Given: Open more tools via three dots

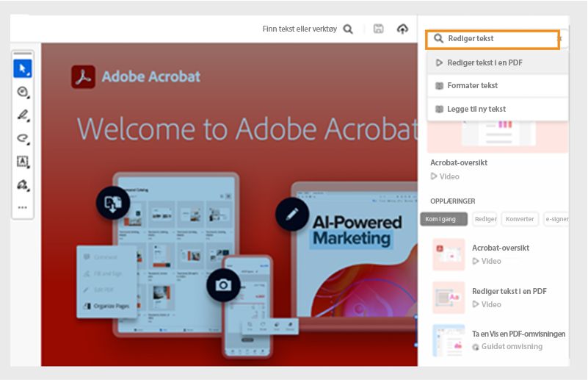Looking at the screenshot, I should coord(22,207).
